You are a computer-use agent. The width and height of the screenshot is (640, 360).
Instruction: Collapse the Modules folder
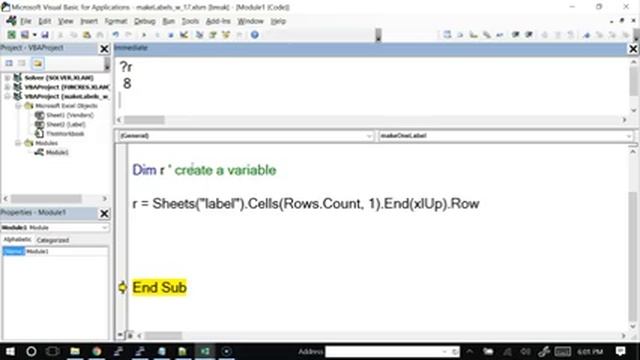pos(18,143)
